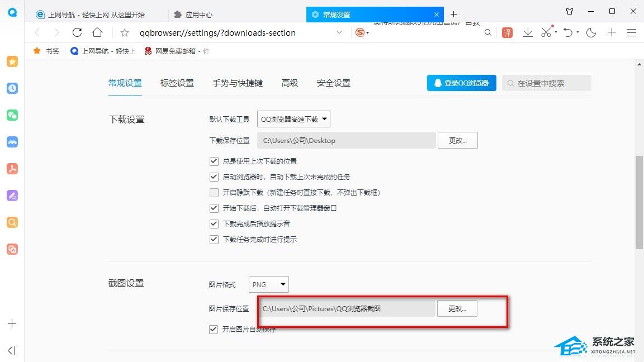The image size is (644, 362).
Task: Click the magnifier search icon in toolbar
Action: point(487,32)
